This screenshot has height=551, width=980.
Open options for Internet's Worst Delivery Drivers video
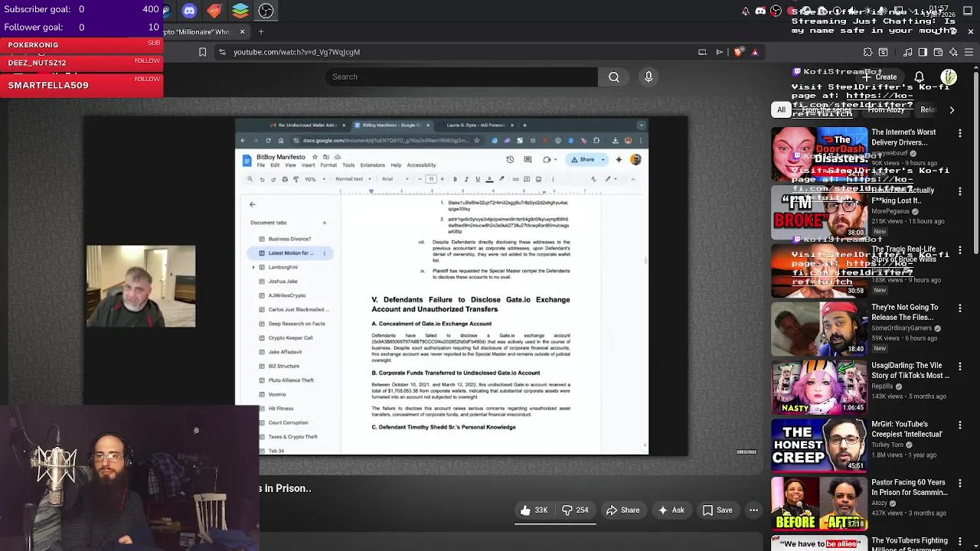click(959, 133)
